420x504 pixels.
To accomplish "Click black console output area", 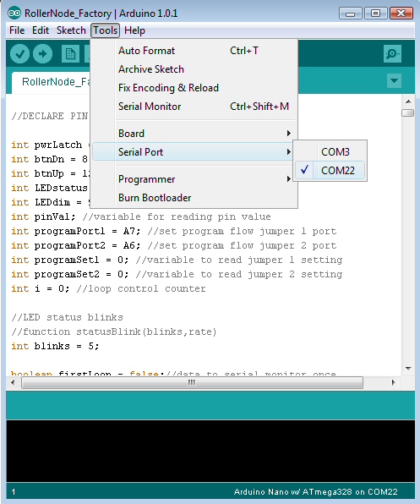I will tap(210, 451).
